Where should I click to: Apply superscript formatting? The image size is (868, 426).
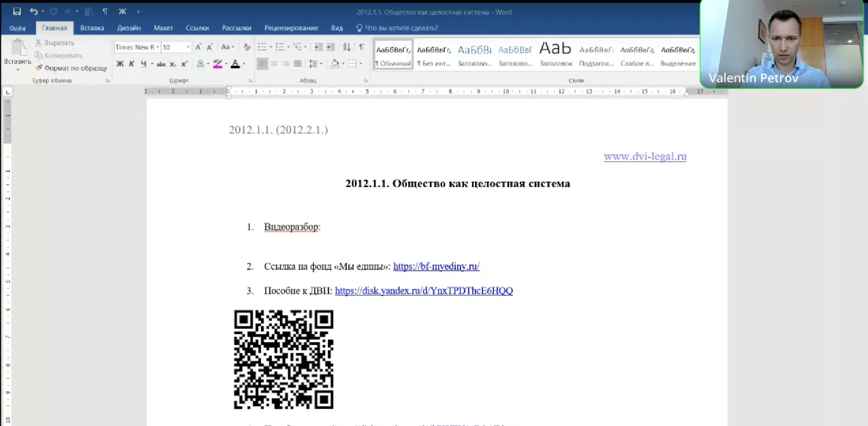(184, 64)
